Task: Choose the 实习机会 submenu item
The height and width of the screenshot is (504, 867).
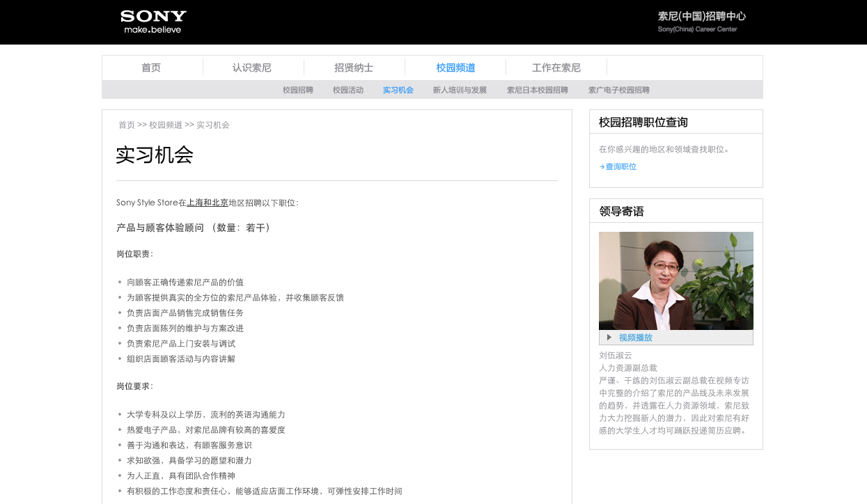Action: [x=398, y=90]
